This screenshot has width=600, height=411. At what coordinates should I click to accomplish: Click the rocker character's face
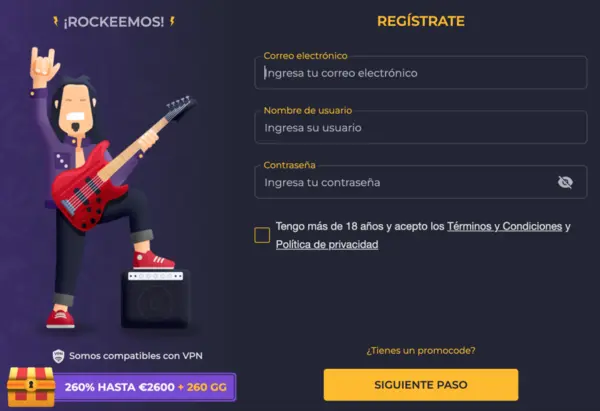[x=77, y=109]
